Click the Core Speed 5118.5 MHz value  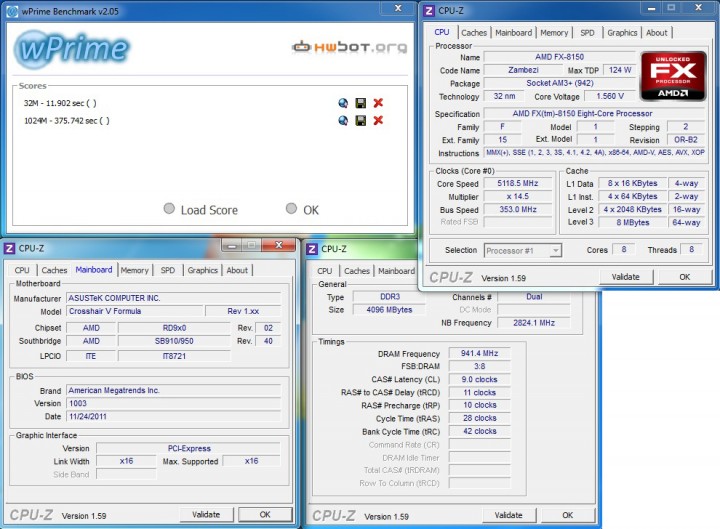point(518,183)
